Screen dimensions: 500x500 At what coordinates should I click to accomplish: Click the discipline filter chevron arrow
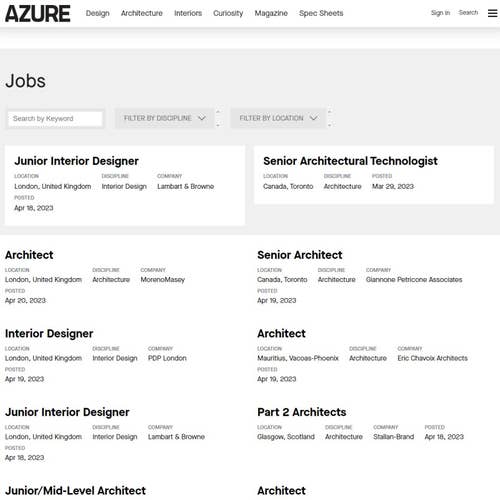[x=202, y=118]
